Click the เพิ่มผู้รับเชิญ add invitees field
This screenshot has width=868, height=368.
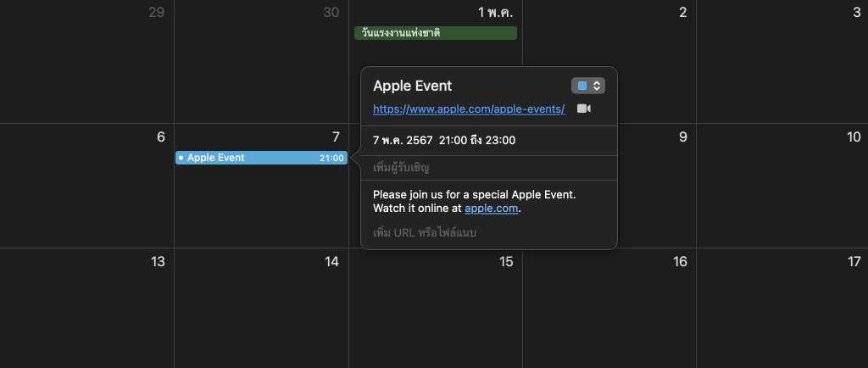[x=401, y=168]
